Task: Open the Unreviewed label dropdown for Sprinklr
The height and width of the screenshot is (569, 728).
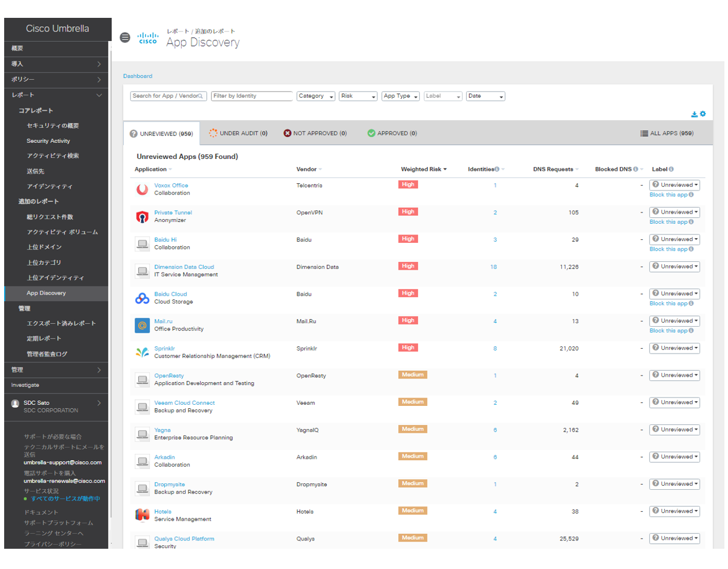Action: pyautogui.click(x=674, y=348)
